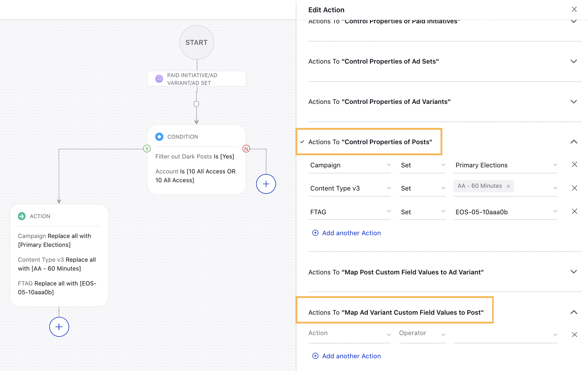Click the START node icon
This screenshot has height=371, width=588.
pos(196,42)
